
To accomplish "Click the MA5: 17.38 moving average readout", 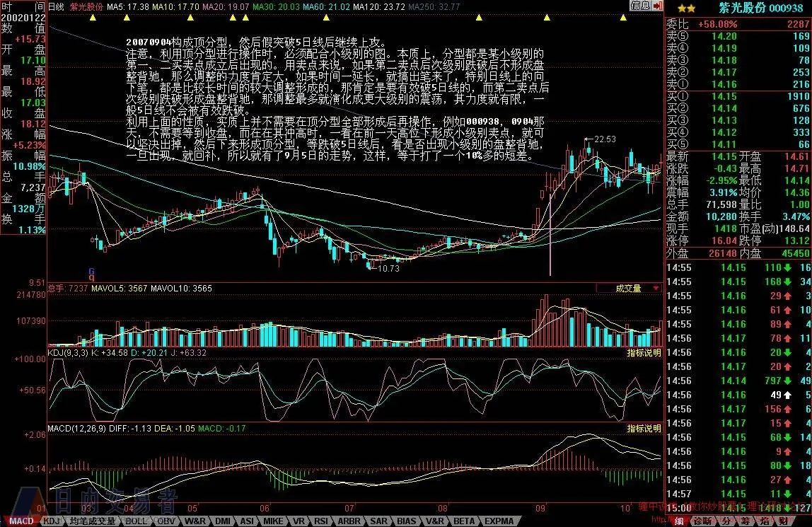I will tap(128, 7).
